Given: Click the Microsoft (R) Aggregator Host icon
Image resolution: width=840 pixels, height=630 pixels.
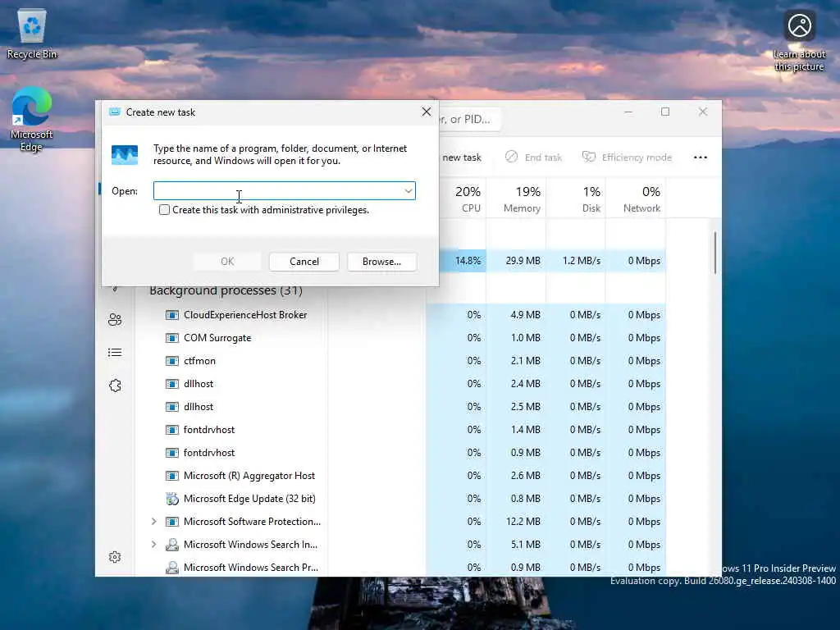Looking at the screenshot, I should coord(172,476).
